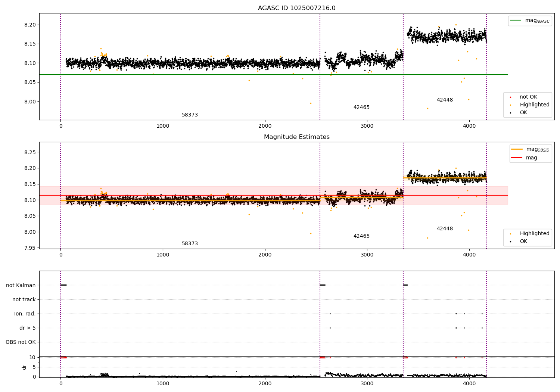Viewport: 560px width, 392px height.
Task: Click the "8.00" y-tick in the top plot
Action: click(30, 102)
